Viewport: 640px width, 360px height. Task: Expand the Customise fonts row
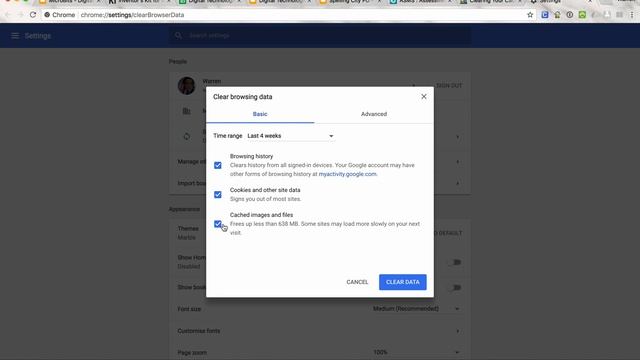tap(320, 331)
